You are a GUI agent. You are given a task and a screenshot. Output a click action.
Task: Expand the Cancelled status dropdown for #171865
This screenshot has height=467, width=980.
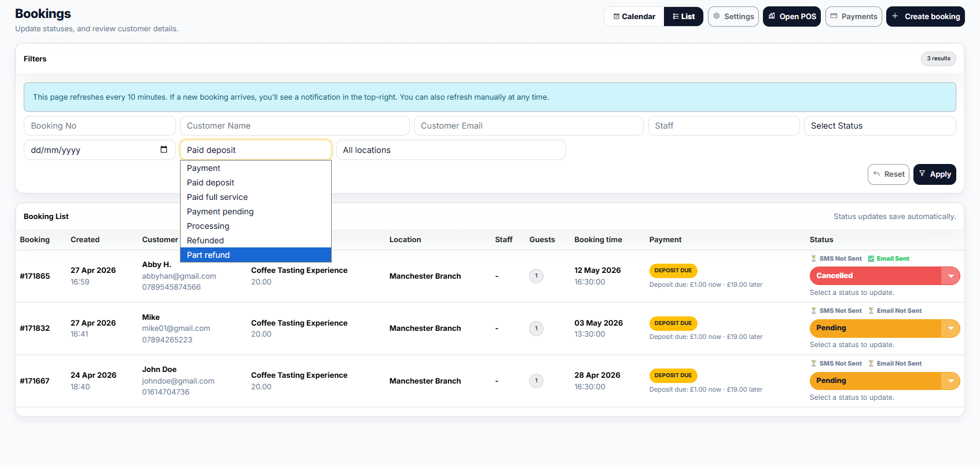950,276
